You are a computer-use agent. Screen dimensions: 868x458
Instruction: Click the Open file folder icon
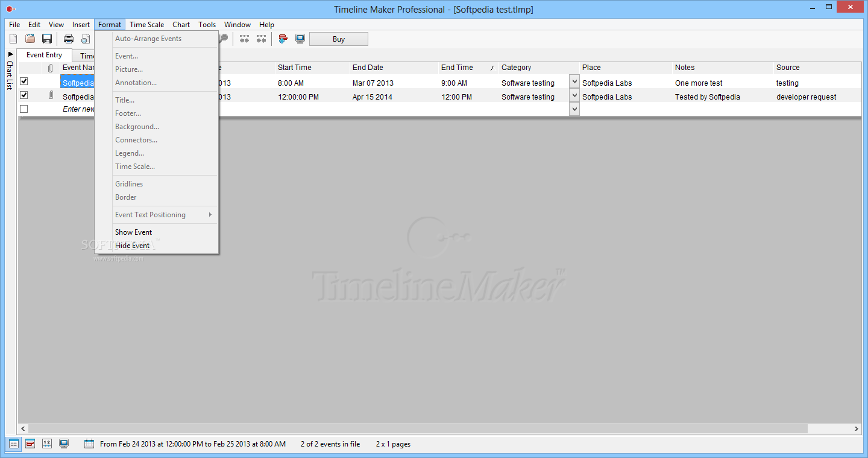30,39
